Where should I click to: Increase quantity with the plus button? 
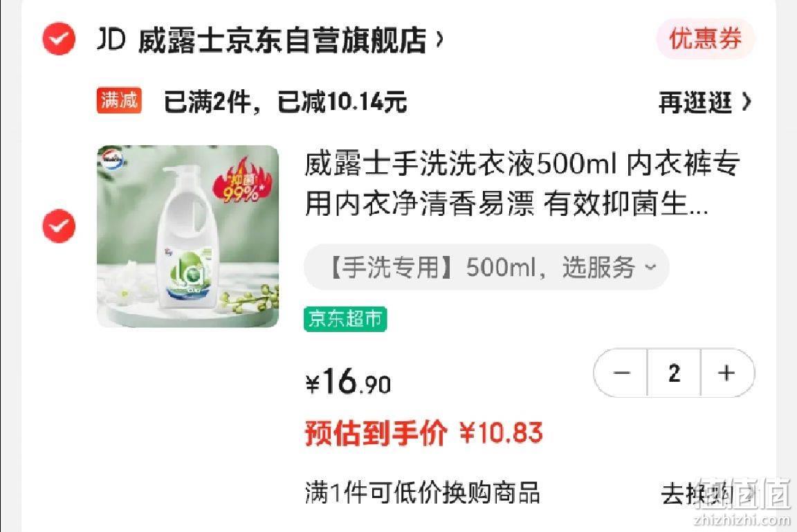point(727,373)
